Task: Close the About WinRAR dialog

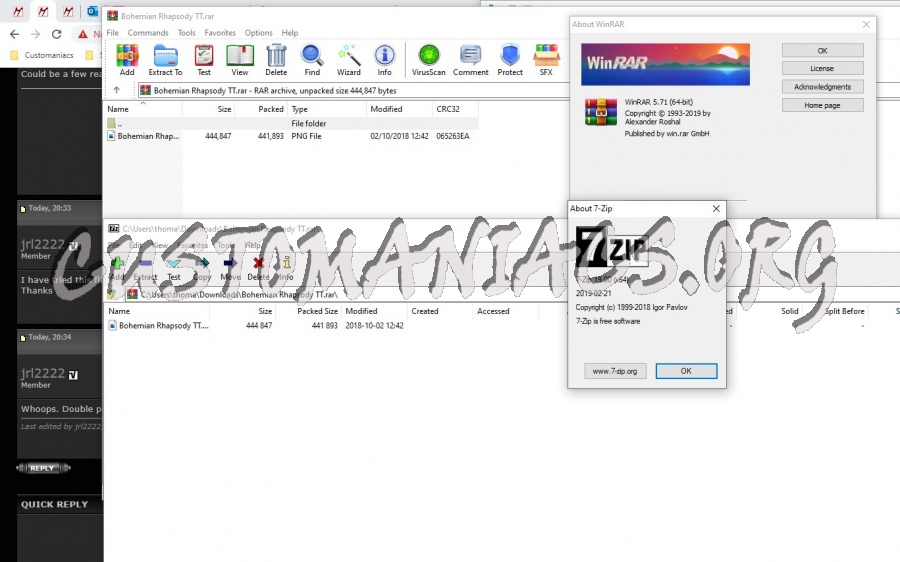Action: [x=866, y=24]
